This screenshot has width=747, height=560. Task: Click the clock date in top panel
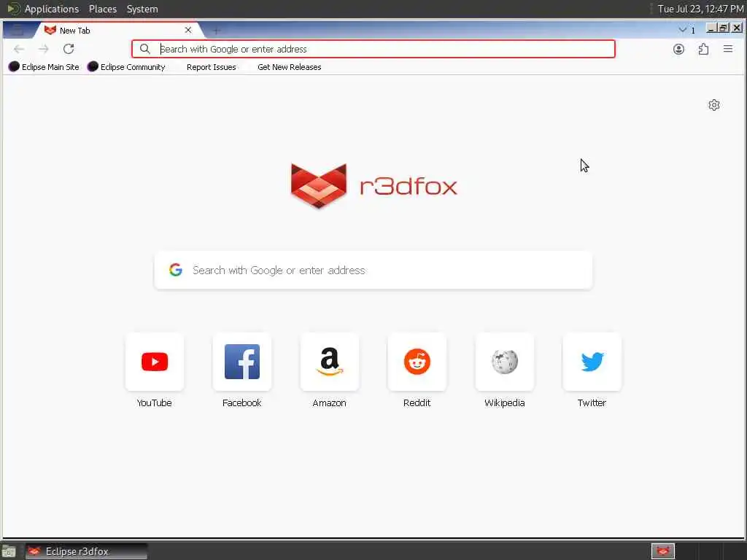click(x=700, y=9)
